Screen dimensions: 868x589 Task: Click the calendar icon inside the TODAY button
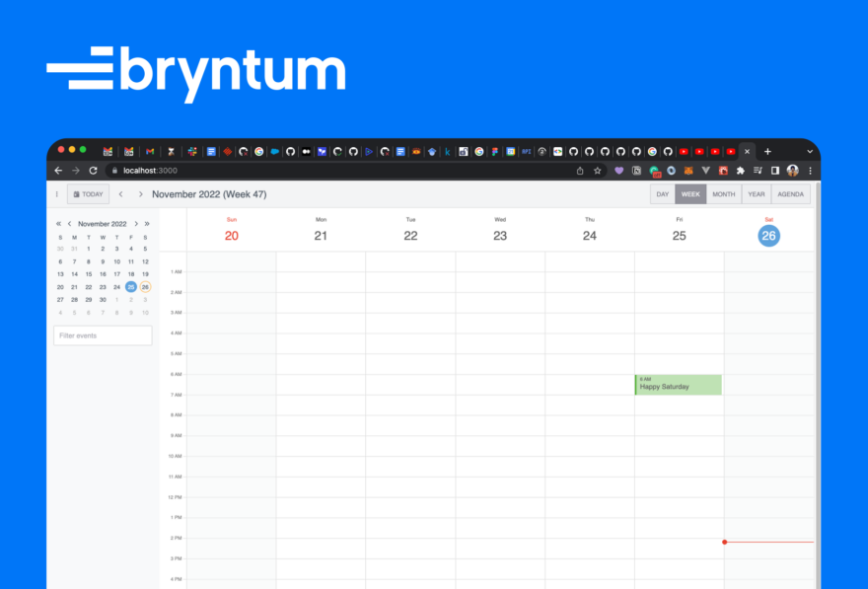[77, 193]
